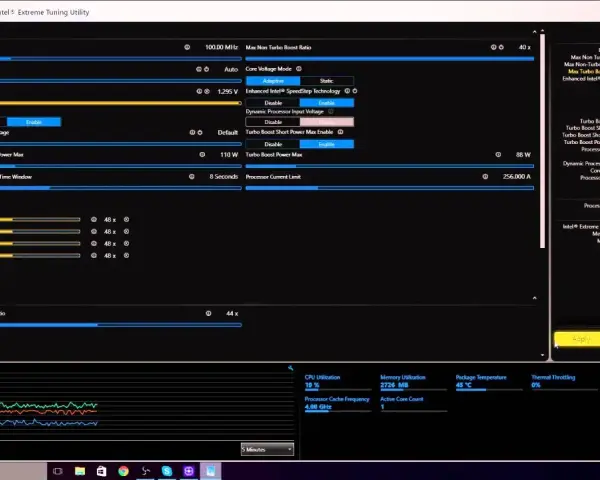
Task: Open info for Turbo Boost Short Power Max Enable
Action: [340, 132]
